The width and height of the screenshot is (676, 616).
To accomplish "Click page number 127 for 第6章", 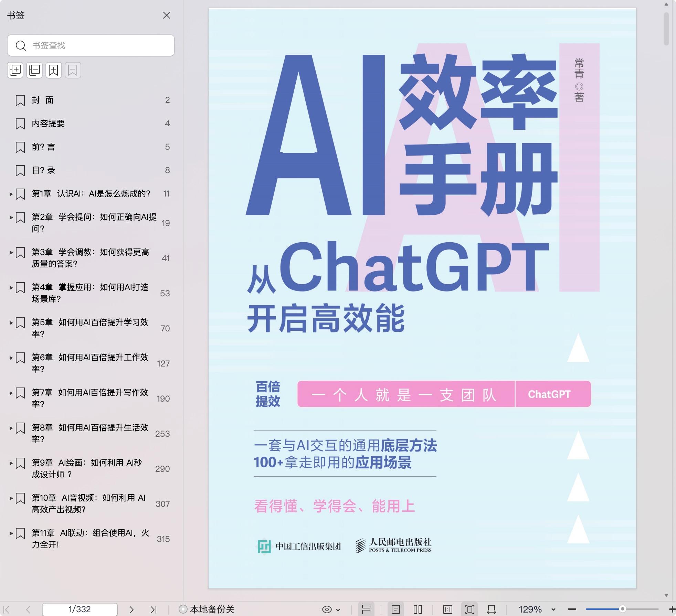I will [x=163, y=363].
